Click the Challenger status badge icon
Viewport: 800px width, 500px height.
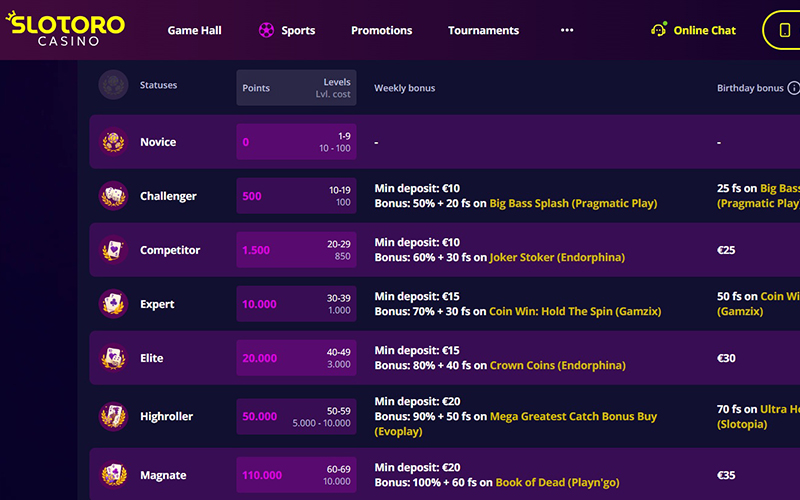113,196
